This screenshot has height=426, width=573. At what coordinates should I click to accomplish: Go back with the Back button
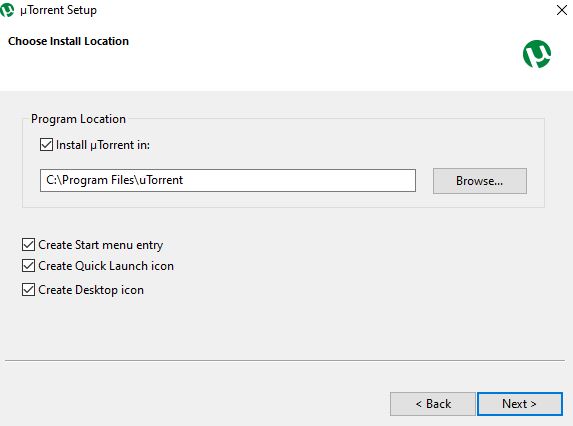[433, 404]
